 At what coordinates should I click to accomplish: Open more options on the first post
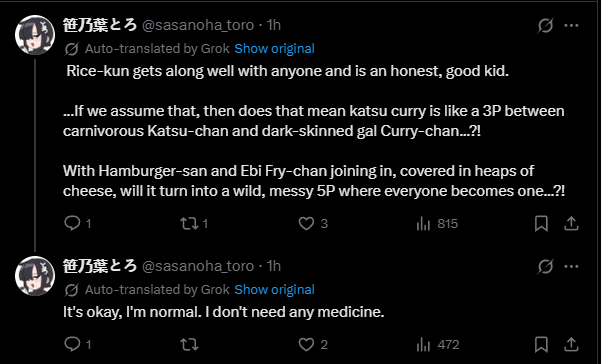click(x=571, y=26)
